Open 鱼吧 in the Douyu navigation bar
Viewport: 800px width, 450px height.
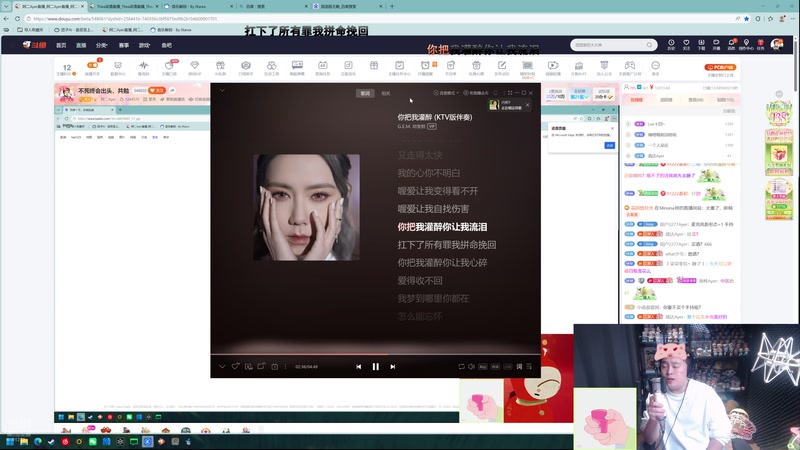pos(167,45)
